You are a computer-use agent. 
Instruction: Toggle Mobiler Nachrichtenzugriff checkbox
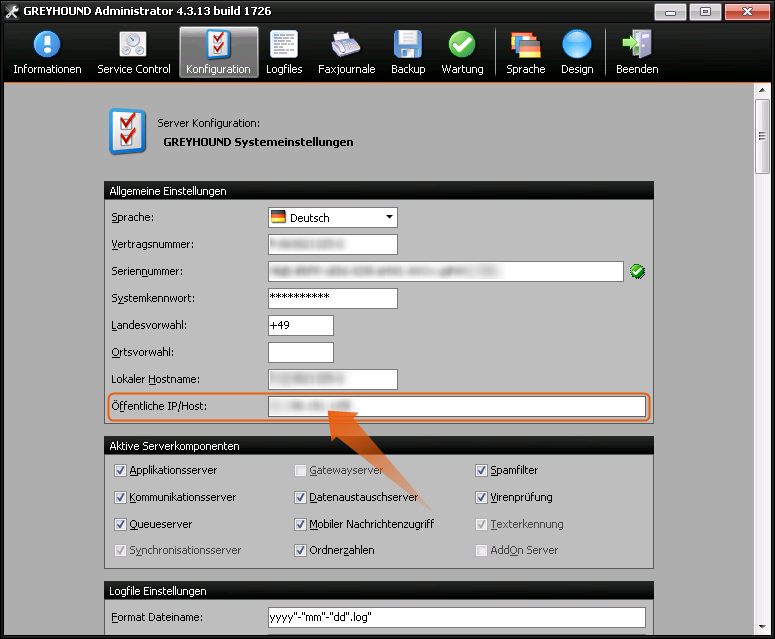[x=300, y=524]
